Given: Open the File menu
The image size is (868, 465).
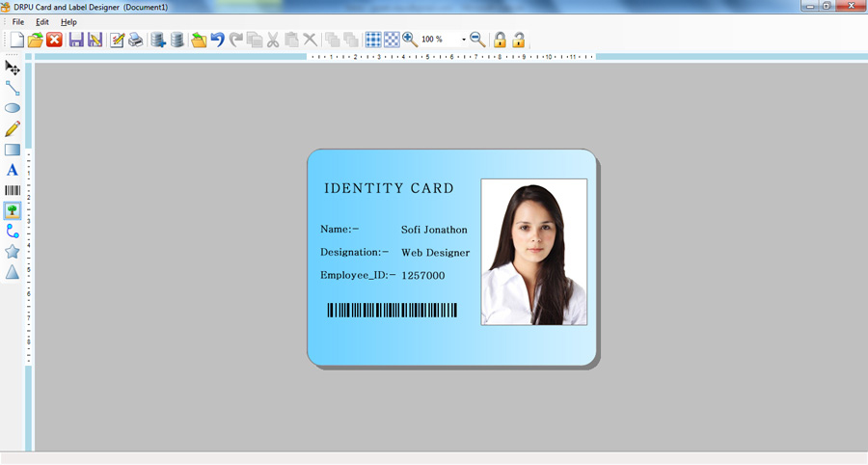Looking at the screenshot, I should [x=18, y=22].
